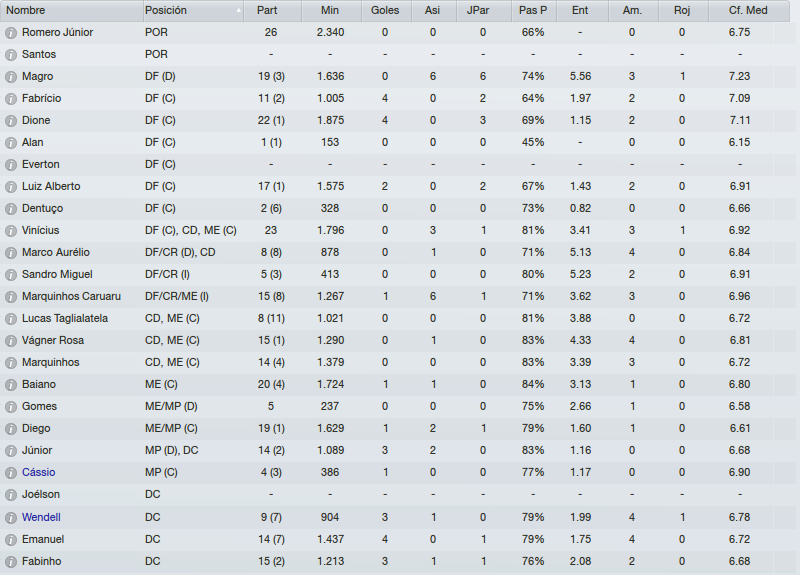Open info icon for Vinícius

11,231
